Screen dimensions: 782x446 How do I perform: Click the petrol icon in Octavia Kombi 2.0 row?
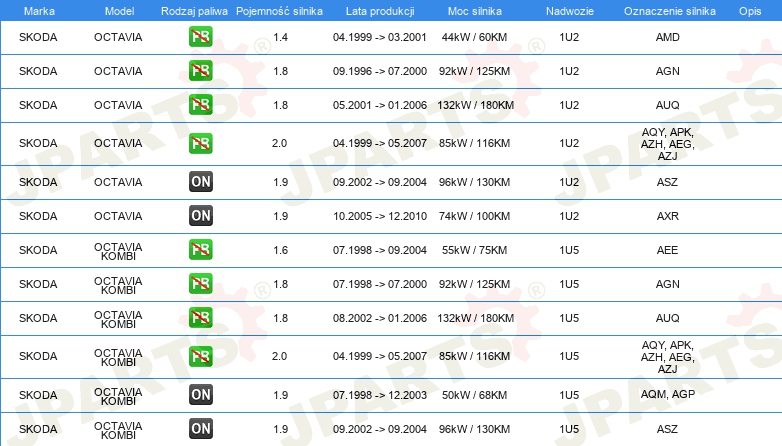(x=200, y=356)
